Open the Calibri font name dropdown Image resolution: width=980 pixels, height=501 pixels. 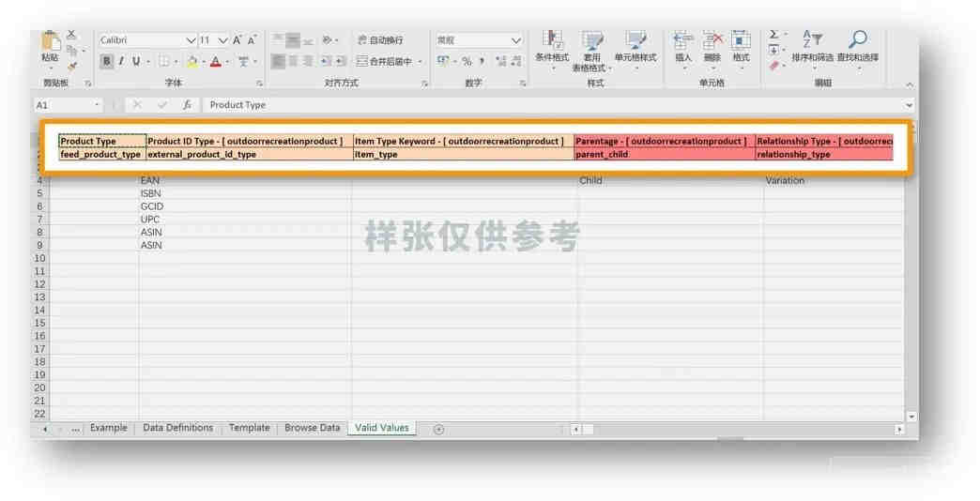191,40
